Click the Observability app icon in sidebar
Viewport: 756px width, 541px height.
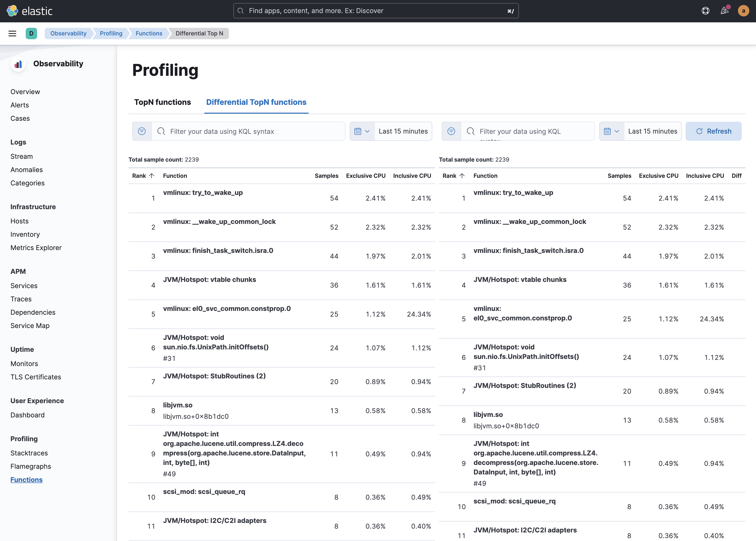pyautogui.click(x=18, y=64)
